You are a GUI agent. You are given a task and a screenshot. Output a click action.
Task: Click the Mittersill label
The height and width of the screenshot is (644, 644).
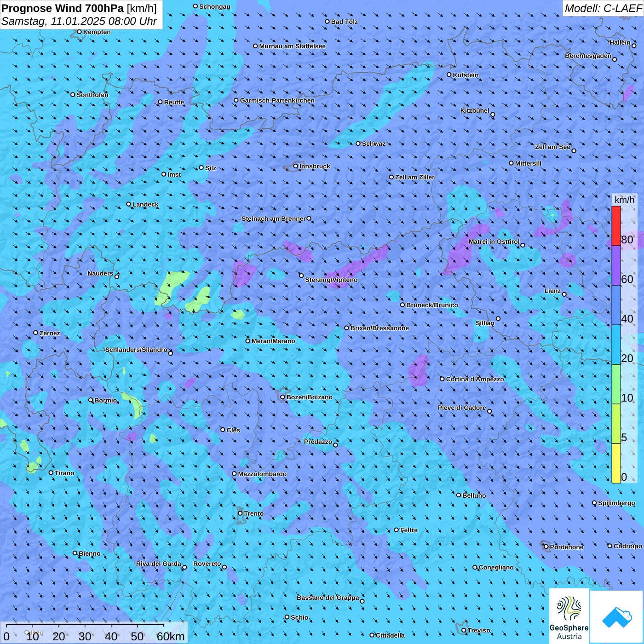click(x=528, y=163)
